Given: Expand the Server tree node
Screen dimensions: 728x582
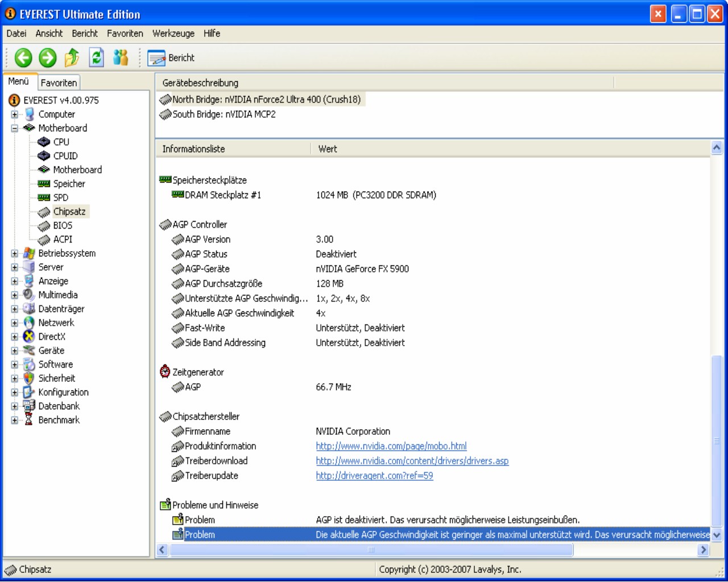Looking at the screenshot, I should (x=15, y=267).
